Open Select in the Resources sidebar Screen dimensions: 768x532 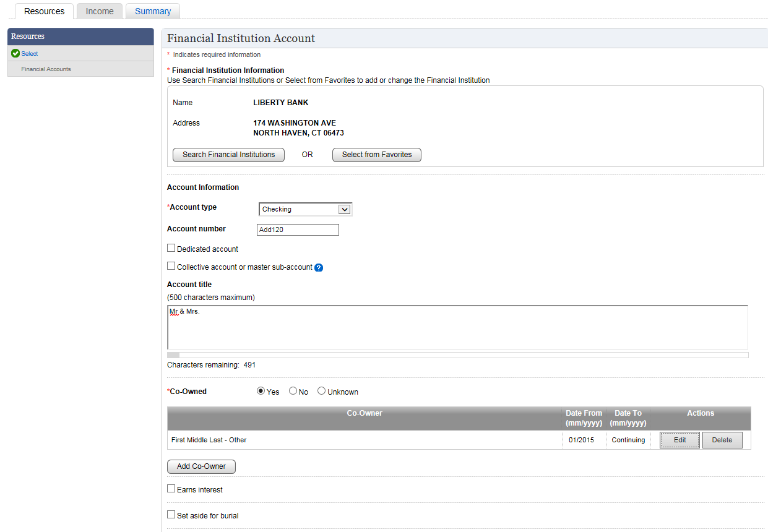tap(30, 54)
